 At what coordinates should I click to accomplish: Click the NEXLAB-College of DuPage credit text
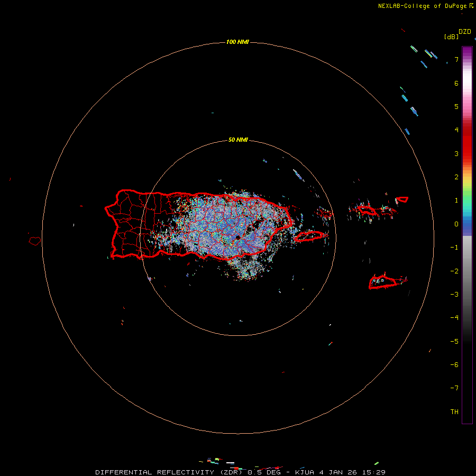tap(423, 6)
